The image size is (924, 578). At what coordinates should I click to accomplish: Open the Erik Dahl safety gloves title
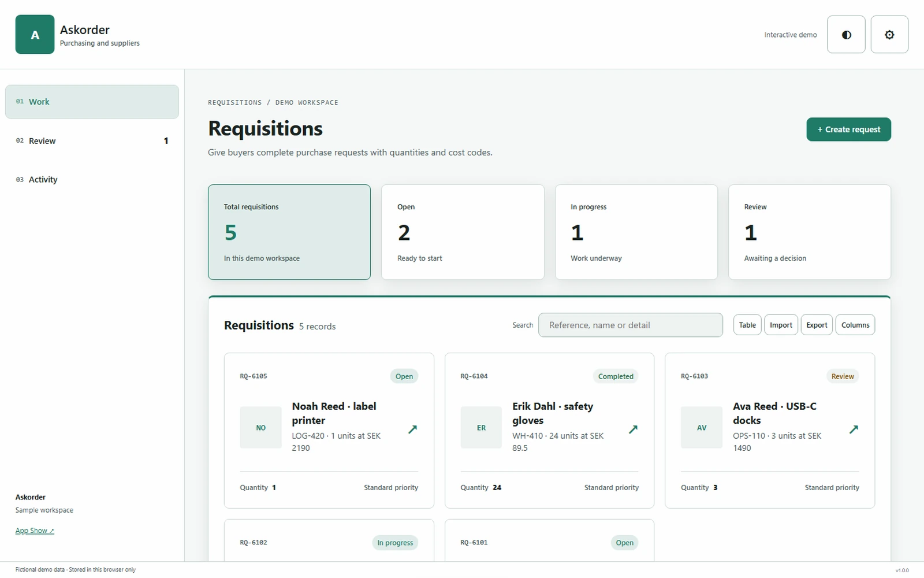[x=553, y=413]
